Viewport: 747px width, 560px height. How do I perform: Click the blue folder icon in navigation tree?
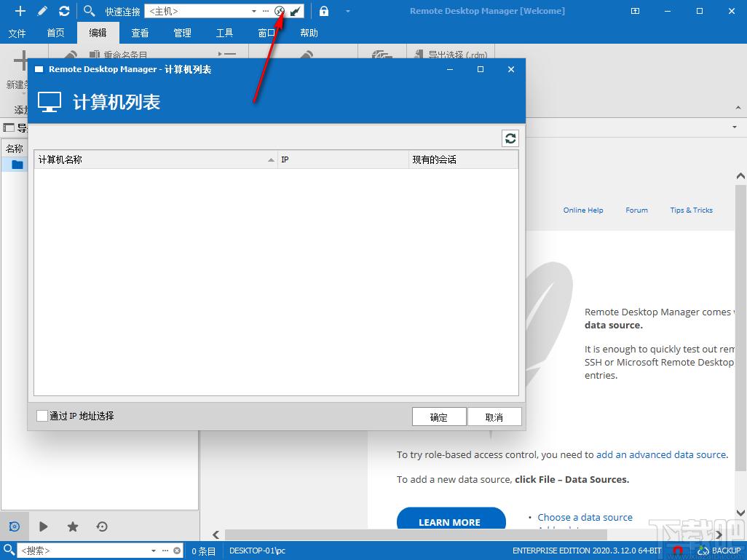(17, 165)
